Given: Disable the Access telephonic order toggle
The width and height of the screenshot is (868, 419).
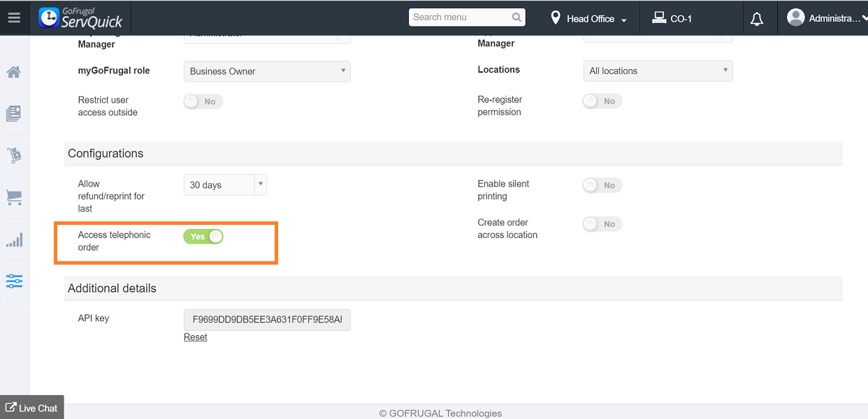Looking at the screenshot, I should (203, 237).
